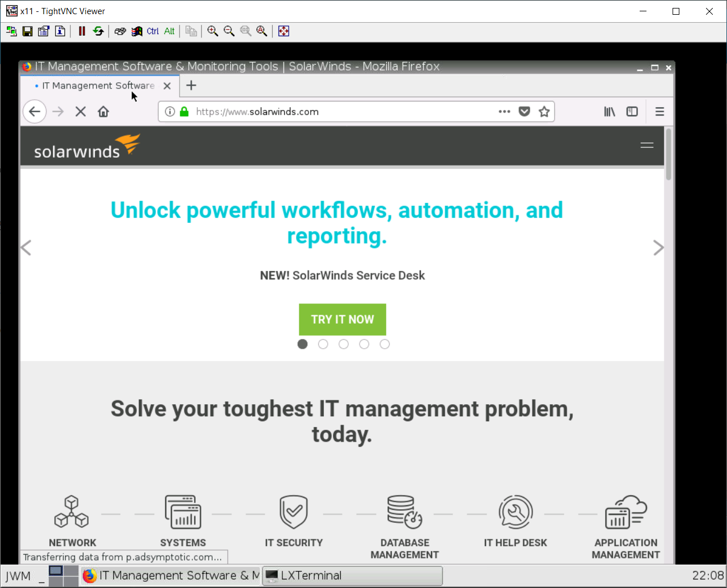
Task: Open IT SECURITY category link
Action: tap(294, 543)
